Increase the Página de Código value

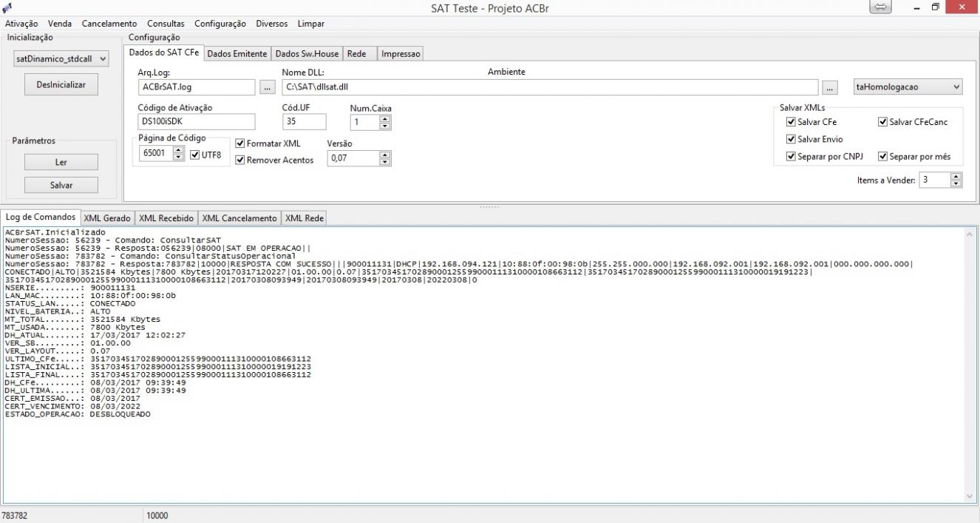[x=178, y=150]
